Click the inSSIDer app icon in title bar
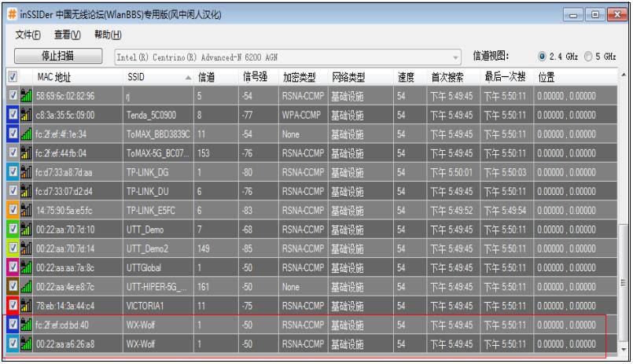This screenshot has height=364, width=633. coord(12,14)
